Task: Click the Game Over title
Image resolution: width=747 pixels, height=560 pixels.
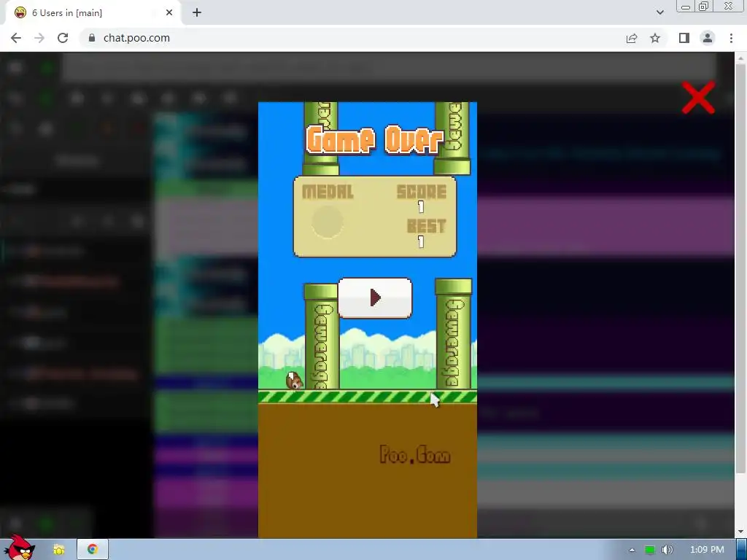Action: point(374,140)
